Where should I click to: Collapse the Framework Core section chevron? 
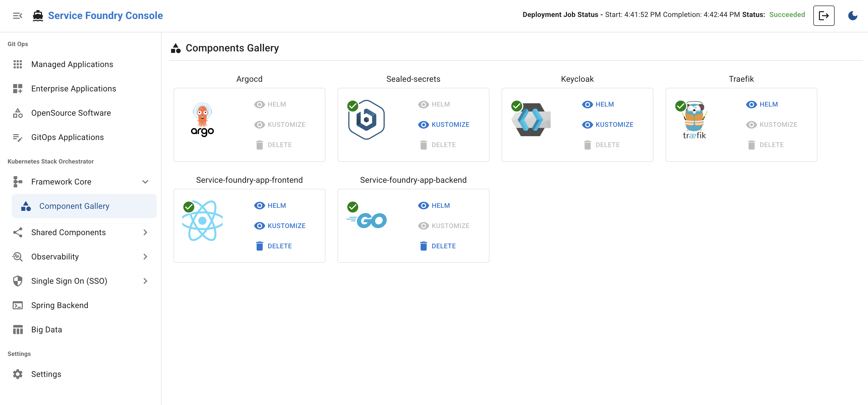[145, 181]
